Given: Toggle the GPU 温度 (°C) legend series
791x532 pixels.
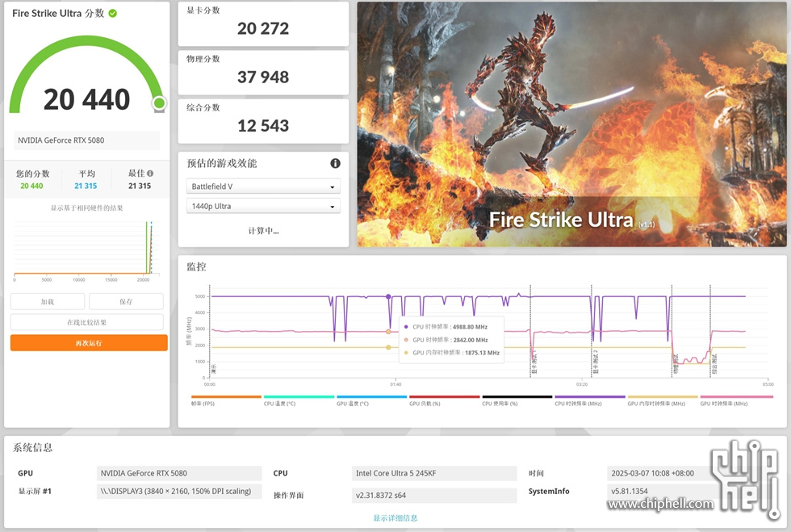Looking at the screenshot, I should (371, 400).
